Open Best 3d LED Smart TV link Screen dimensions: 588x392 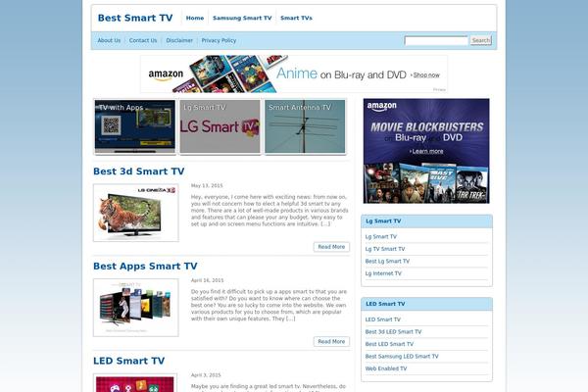tap(393, 332)
